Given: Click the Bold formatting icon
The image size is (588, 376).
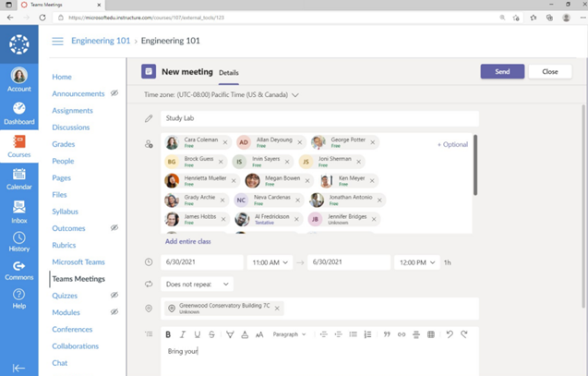Looking at the screenshot, I should click(x=168, y=334).
